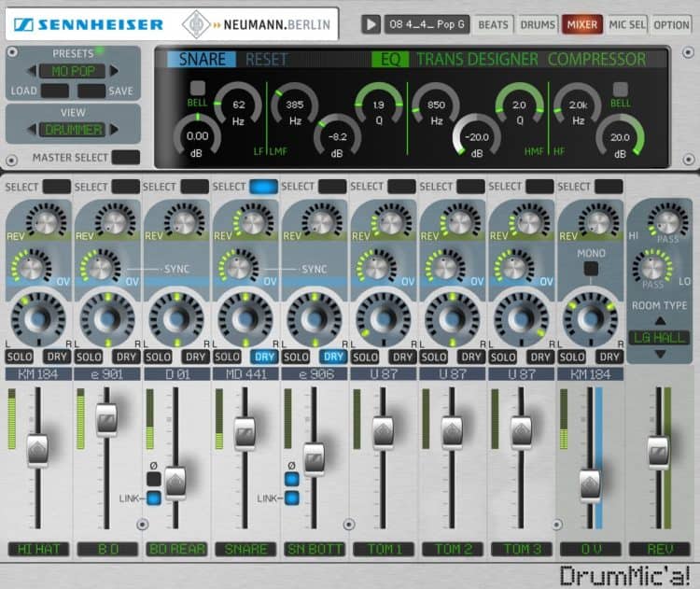Enable DRY on the TOM 1 channel
This screenshot has width=700, height=589.
coord(402,357)
